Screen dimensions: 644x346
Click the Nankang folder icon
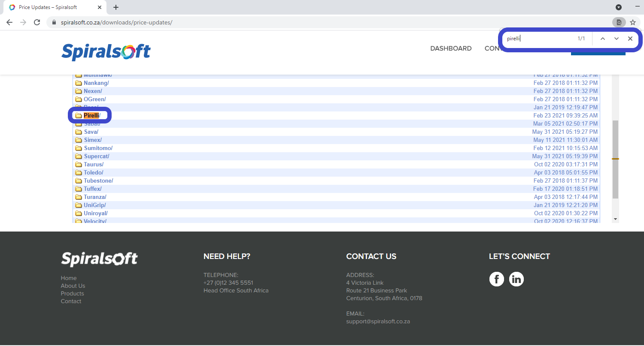pyautogui.click(x=79, y=83)
